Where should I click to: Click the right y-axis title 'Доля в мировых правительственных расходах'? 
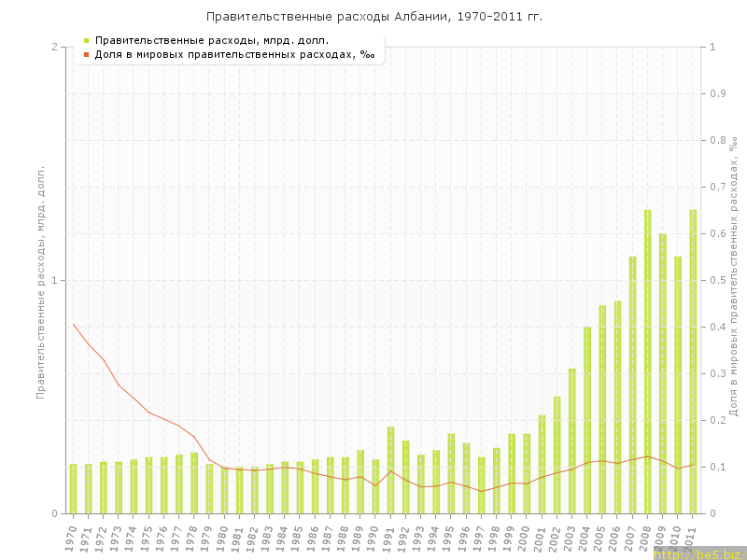click(x=734, y=276)
